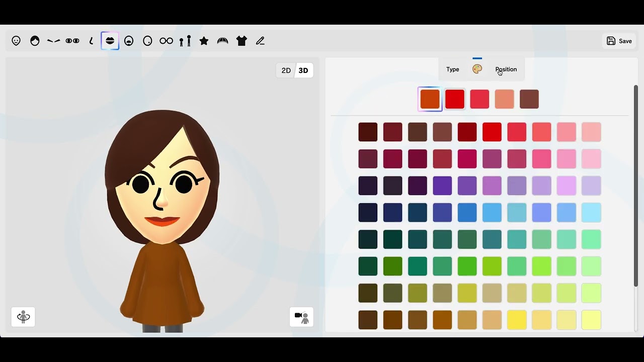Viewport: 644px width, 362px height.
Task: Open the beard and mustache category
Action: [x=129, y=41]
